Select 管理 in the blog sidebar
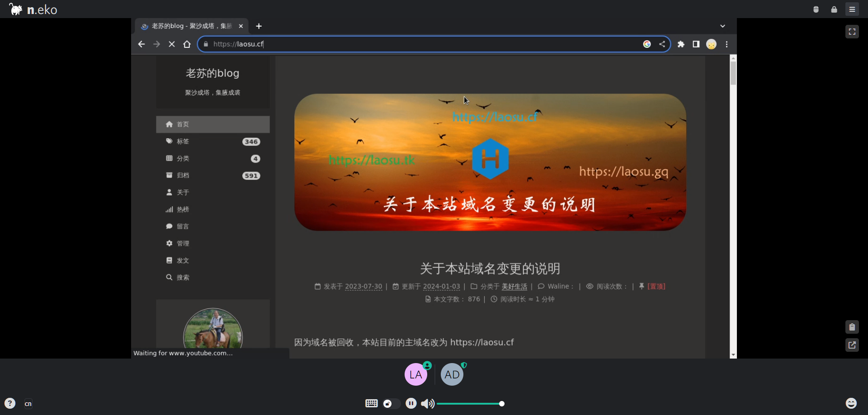This screenshot has height=415, width=868. tap(183, 243)
